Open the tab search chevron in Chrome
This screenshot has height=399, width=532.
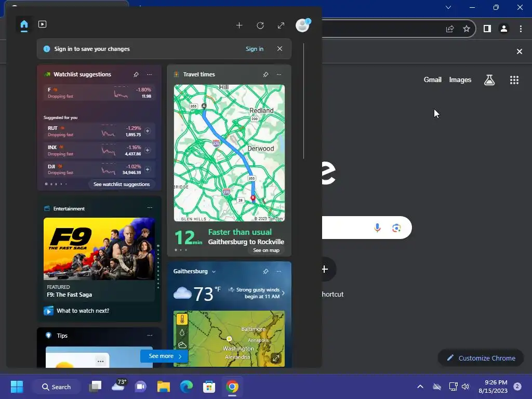pos(448,7)
